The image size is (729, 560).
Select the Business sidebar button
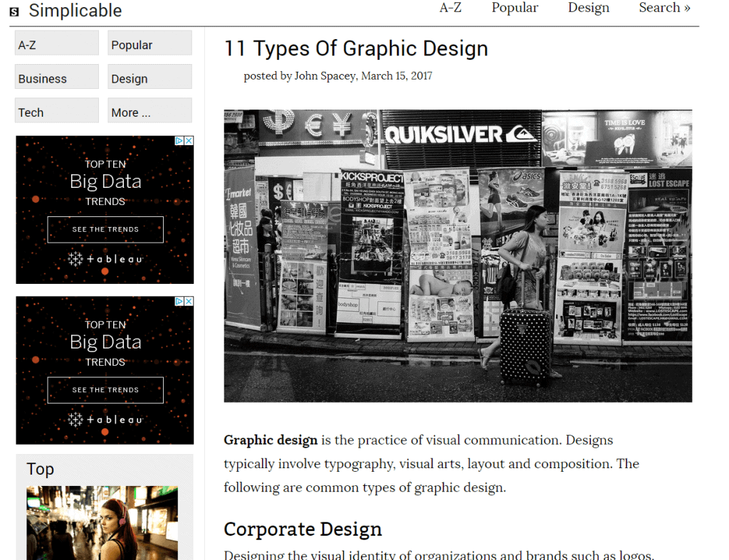[x=57, y=77]
